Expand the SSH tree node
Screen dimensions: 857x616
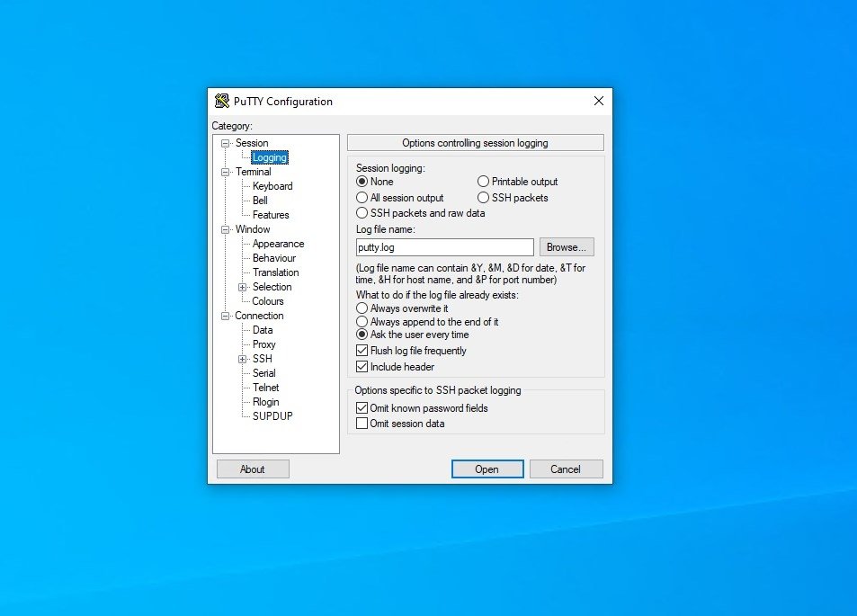[242, 359]
